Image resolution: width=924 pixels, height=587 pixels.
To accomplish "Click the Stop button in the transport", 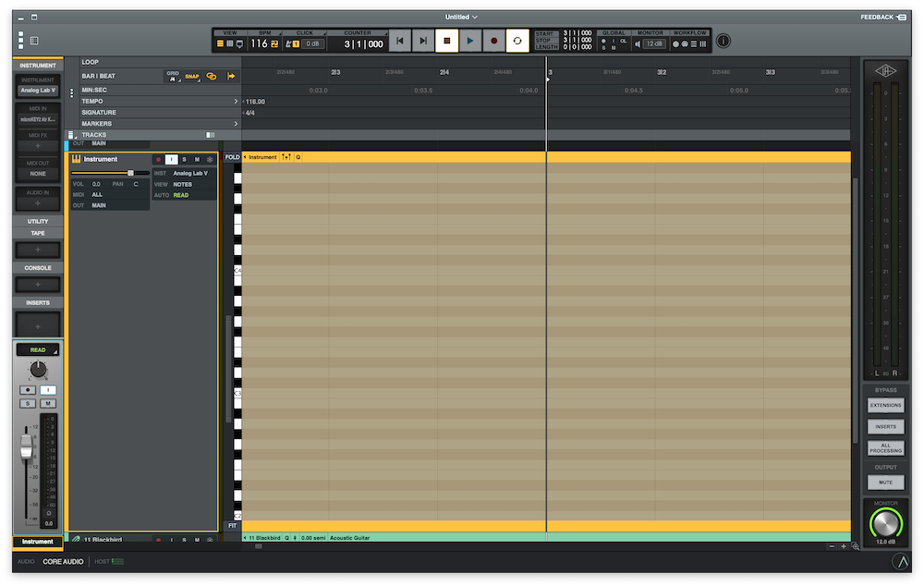I will 446,41.
